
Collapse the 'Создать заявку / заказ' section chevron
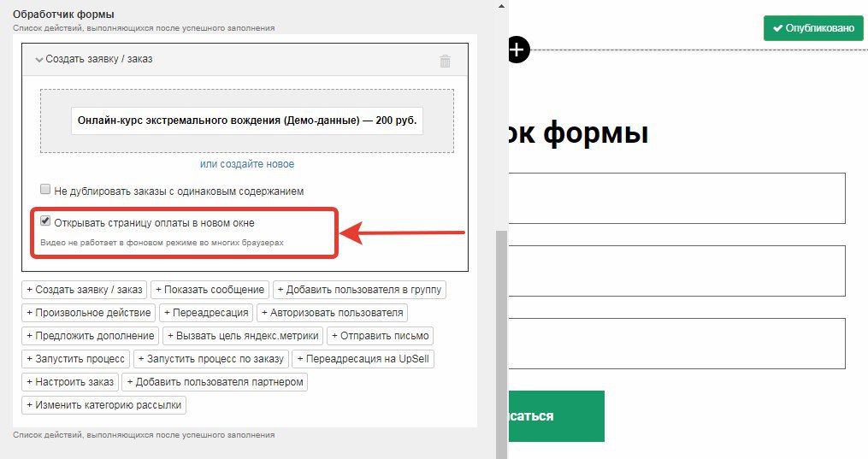(x=38, y=59)
